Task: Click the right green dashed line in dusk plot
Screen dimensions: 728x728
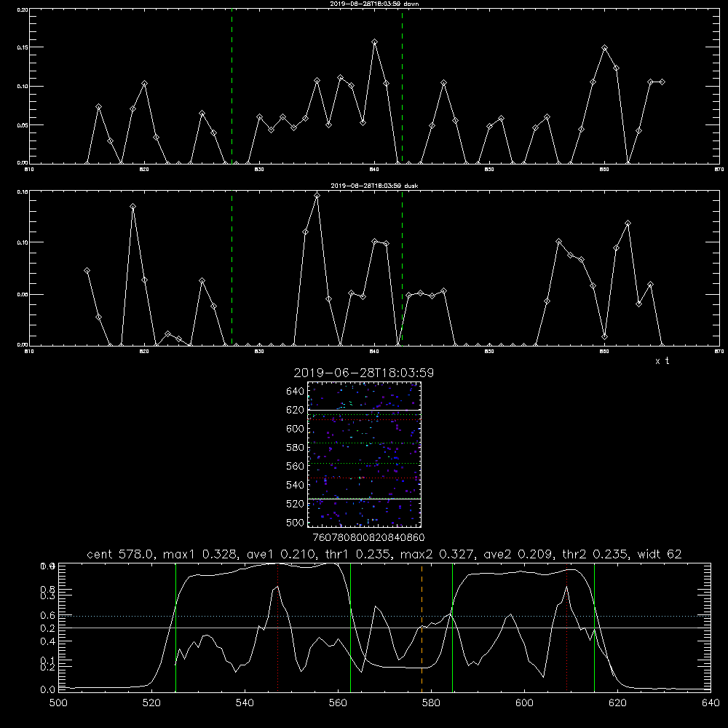Action: 402,268
